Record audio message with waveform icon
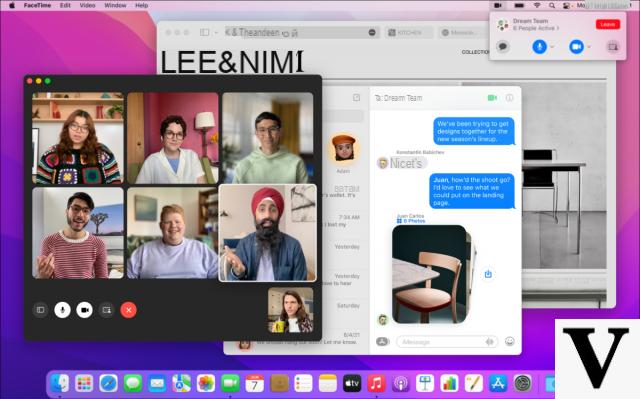This screenshot has width=640, height=399. pyautogui.click(x=489, y=341)
